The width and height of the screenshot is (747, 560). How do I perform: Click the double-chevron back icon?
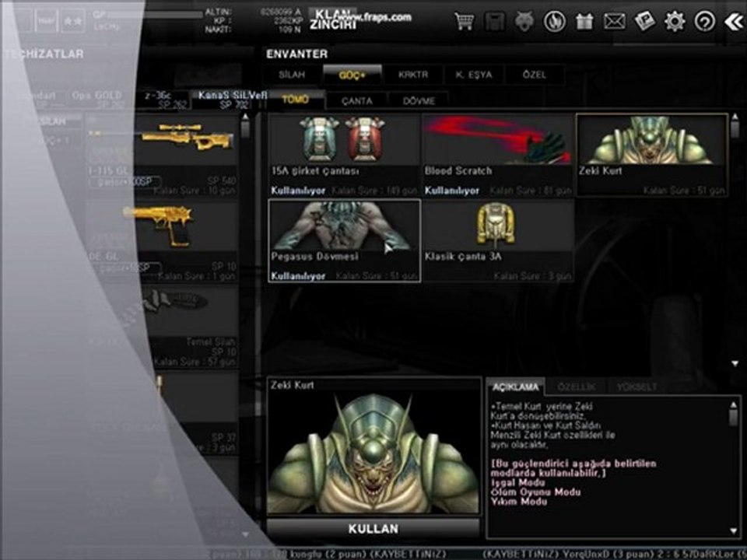[734, 22]
